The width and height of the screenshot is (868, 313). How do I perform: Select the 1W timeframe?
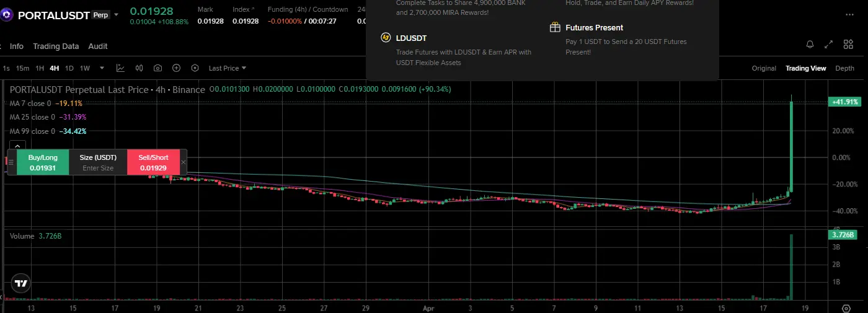pos(85,68)
